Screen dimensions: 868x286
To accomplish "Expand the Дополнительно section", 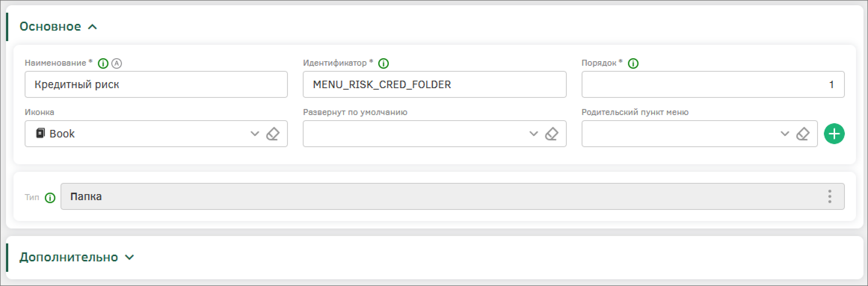I will coord(129,257).
